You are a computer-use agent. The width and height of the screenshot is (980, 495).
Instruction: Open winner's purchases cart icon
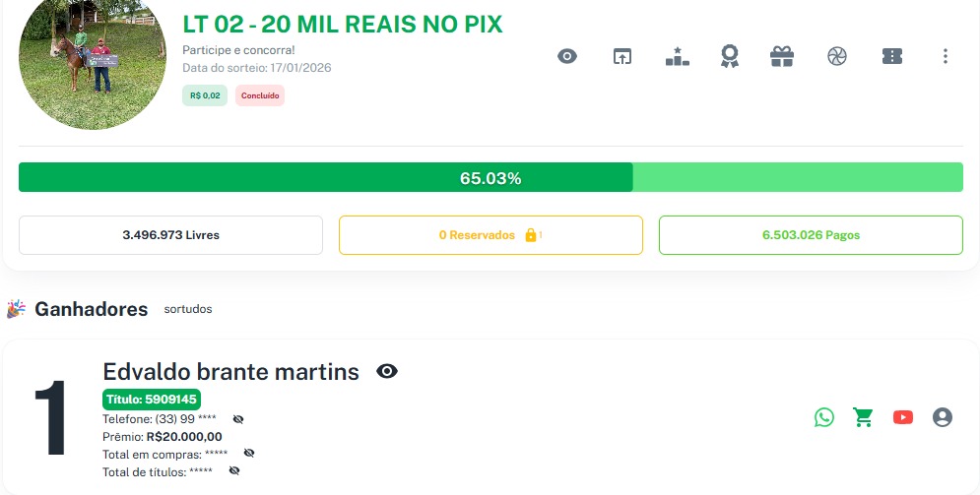pos(864,417)
